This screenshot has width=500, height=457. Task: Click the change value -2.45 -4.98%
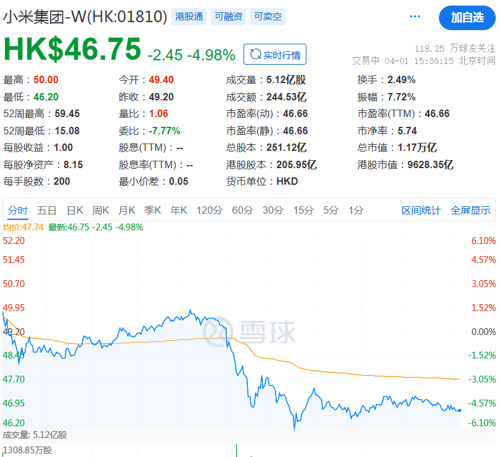pos(192,55)
